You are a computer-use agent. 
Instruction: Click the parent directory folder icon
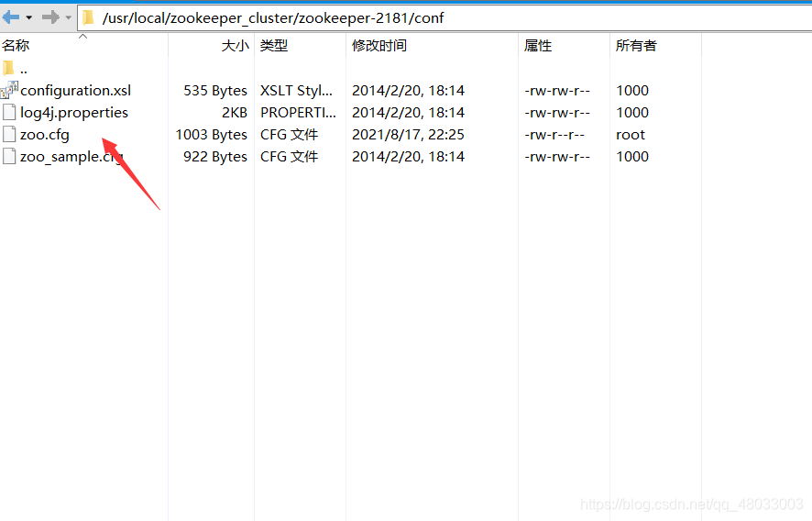8,68
